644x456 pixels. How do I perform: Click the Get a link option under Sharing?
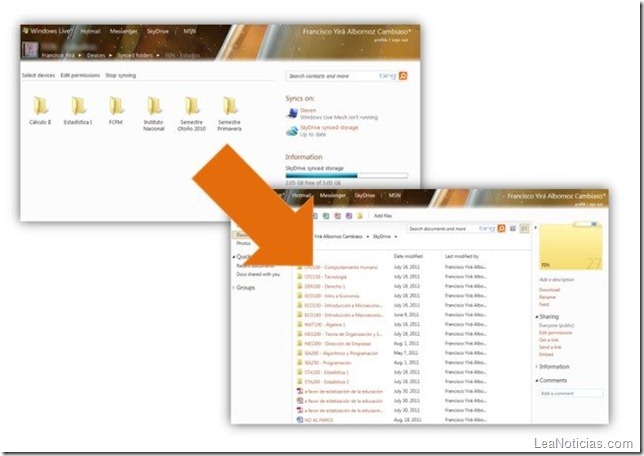549,340
